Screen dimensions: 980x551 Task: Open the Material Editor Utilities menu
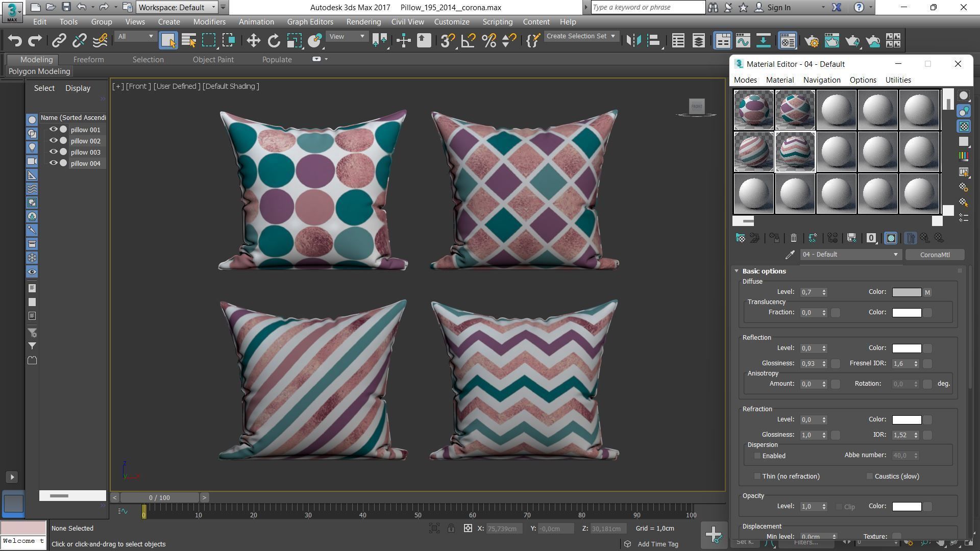(898, 80)
